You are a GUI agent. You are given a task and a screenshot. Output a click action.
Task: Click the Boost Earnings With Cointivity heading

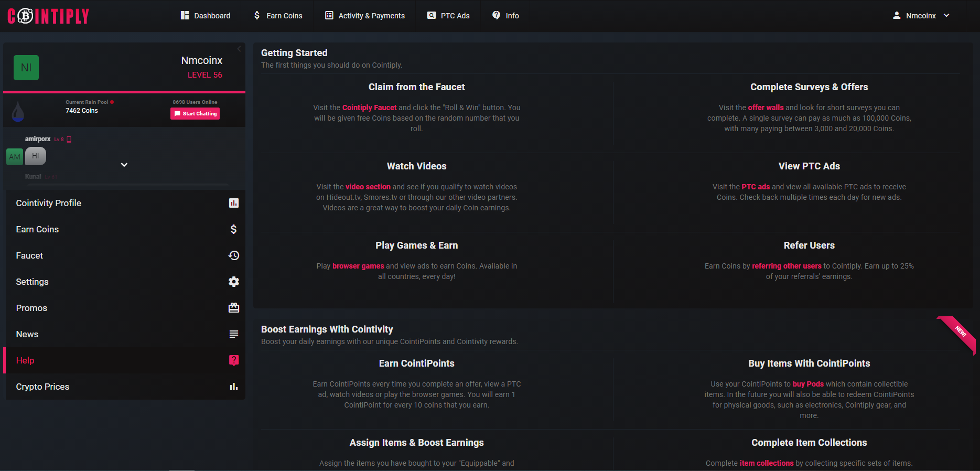coord(327,329)
